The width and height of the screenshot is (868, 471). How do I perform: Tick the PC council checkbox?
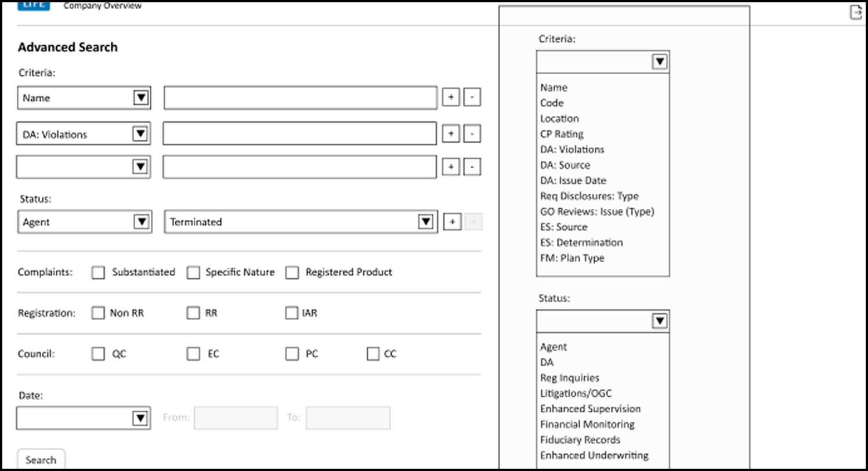click(x=292, y=354)
